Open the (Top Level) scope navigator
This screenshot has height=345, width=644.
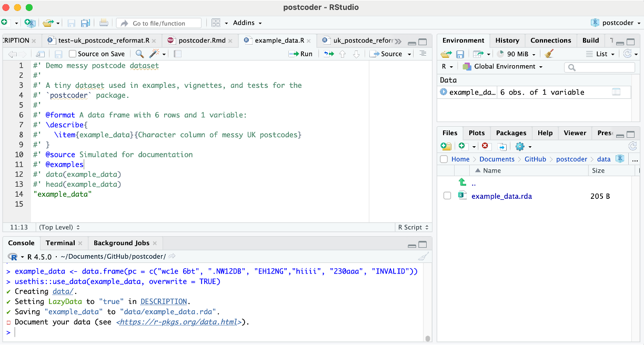(59, 227)
